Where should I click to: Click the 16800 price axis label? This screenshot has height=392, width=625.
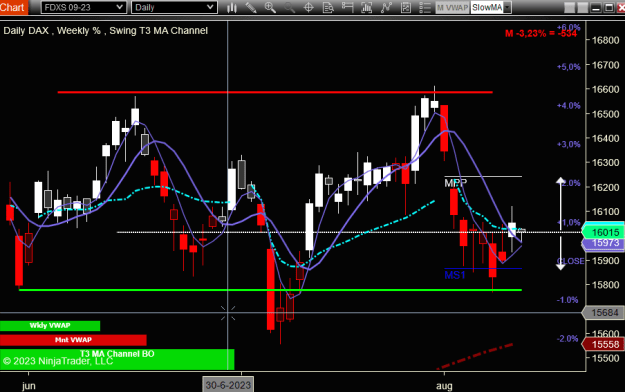point(605,40)
